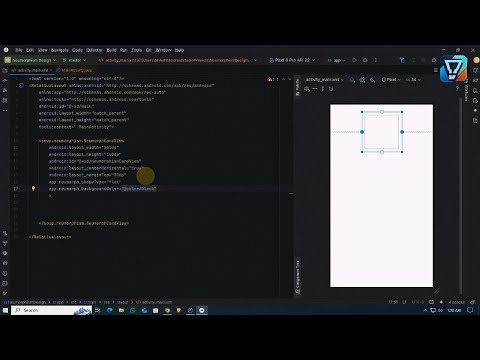Click the design surface select icon
Image resolution: width=480 pixels, height=360 pixels.
pos(352,80)
